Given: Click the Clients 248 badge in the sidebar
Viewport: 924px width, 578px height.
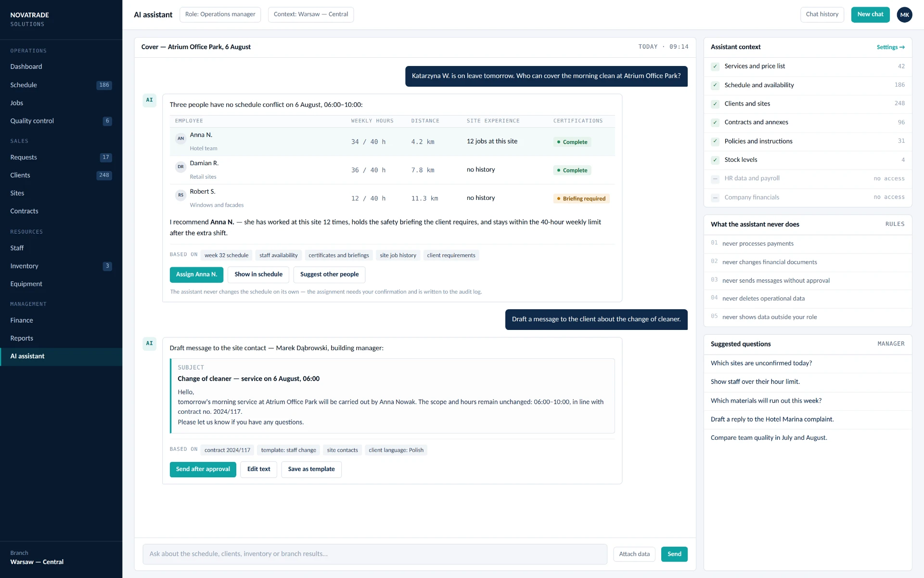Looking at the screenshot, I should (x=104, y=175).
